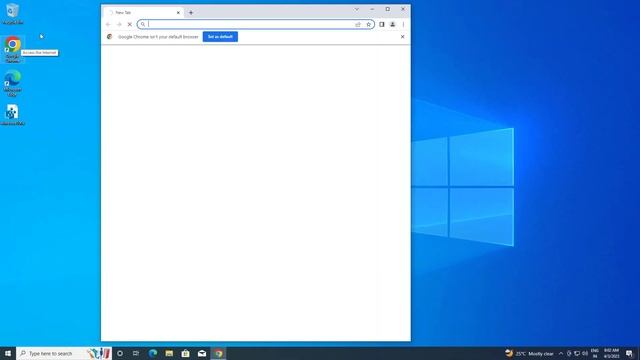640x360 pixels.
Task: Click the Type here to search box
Action: [64, 353]
